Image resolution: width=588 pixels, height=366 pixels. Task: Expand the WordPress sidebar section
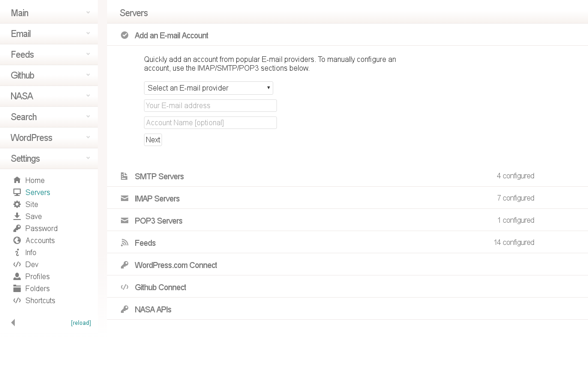(x=48, y=138)
